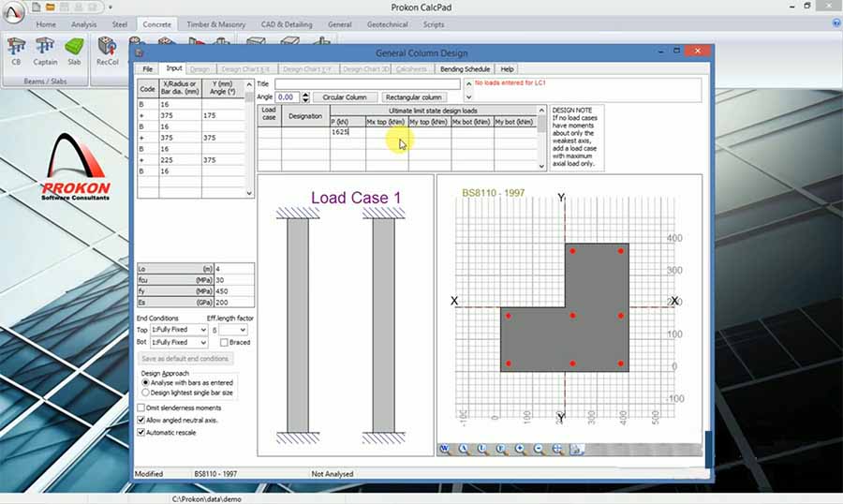Zoom out with the minus magnifier icon
Viewport: 843px width, 504px height.
(539, 449)
